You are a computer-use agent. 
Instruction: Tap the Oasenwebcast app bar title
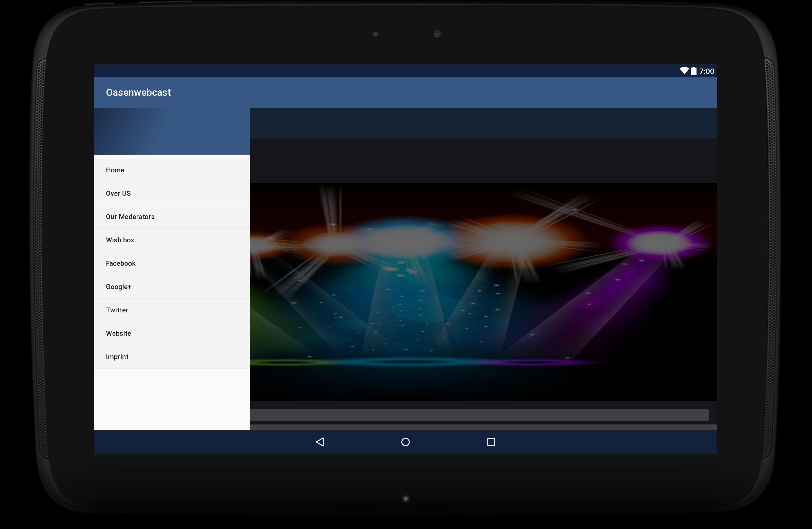point(138,92)
